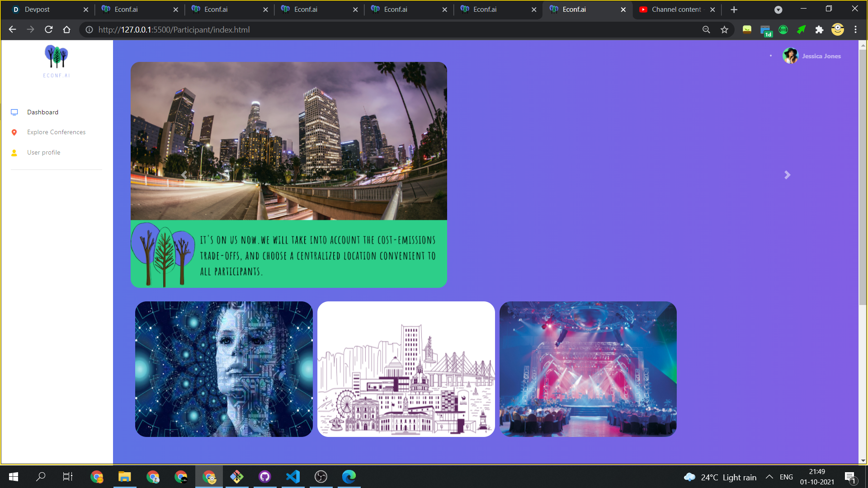The image size is (868, 488).
Task: Click the browser zoom magnifier icon
Action: [706, 30]
